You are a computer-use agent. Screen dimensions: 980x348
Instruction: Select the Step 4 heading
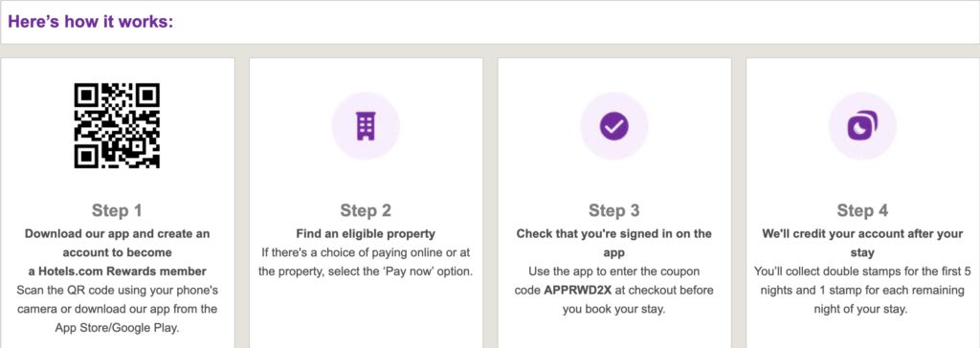click(x=862, y=210)
